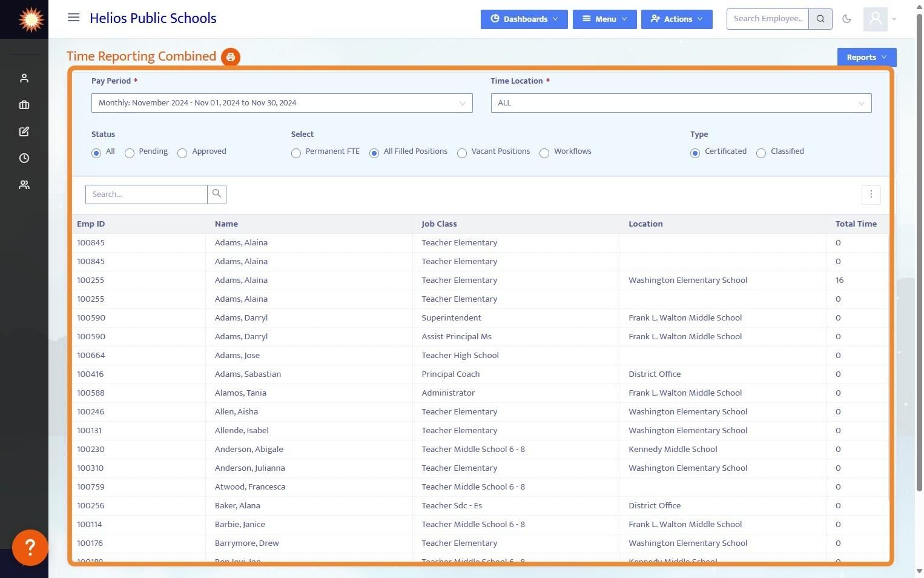Select the Anderson, Julianna name cell
The image size is (924, 578).
point(249,468)
